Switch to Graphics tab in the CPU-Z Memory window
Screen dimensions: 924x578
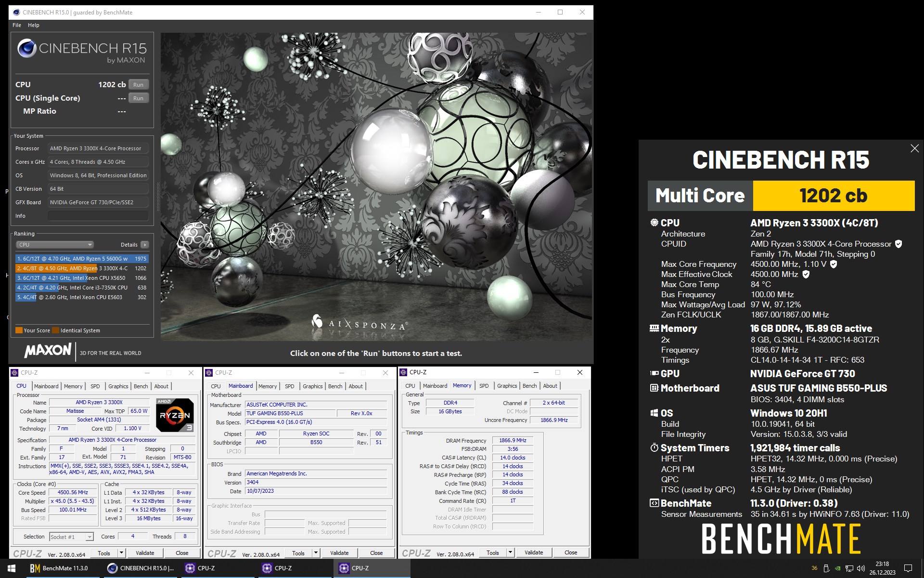click(507, 386)
